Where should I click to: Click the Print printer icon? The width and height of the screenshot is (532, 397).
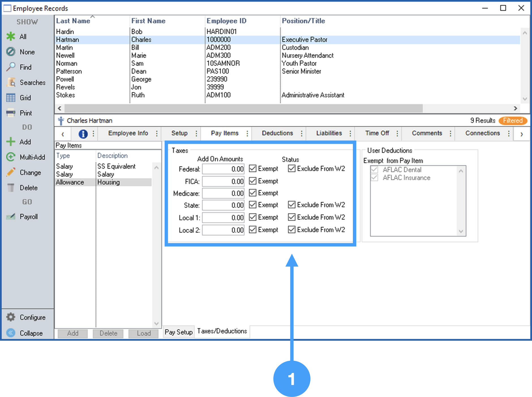click(x=11, y=113)
